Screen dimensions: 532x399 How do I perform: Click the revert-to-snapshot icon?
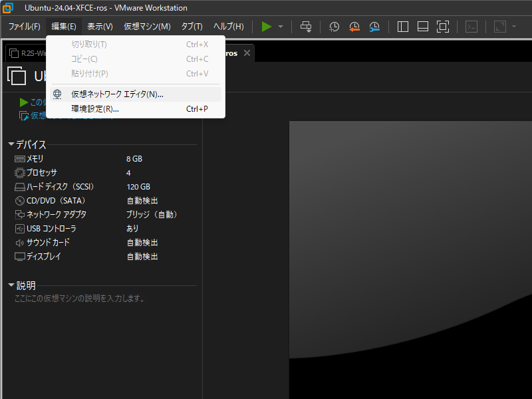(x=354, y=27)
